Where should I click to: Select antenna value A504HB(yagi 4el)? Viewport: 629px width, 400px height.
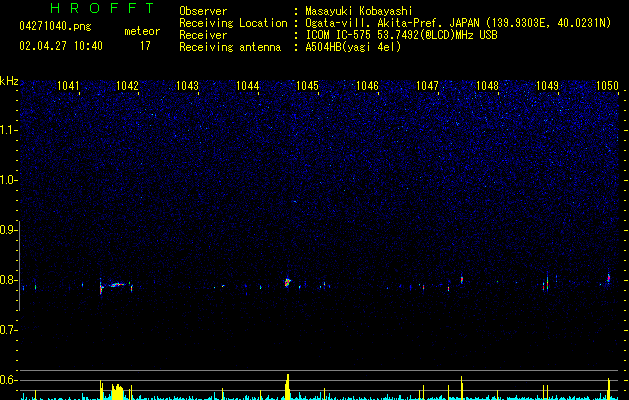(x=353, y=47)
